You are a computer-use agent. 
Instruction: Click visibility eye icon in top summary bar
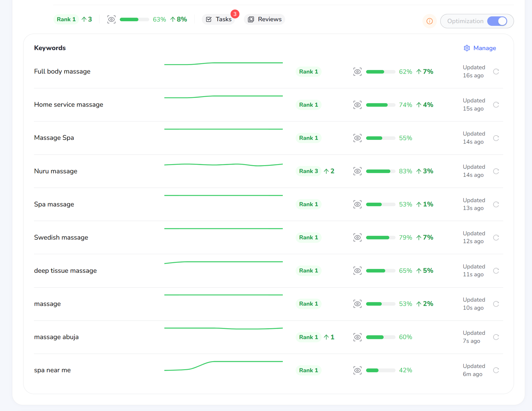[x=111, y=19]
